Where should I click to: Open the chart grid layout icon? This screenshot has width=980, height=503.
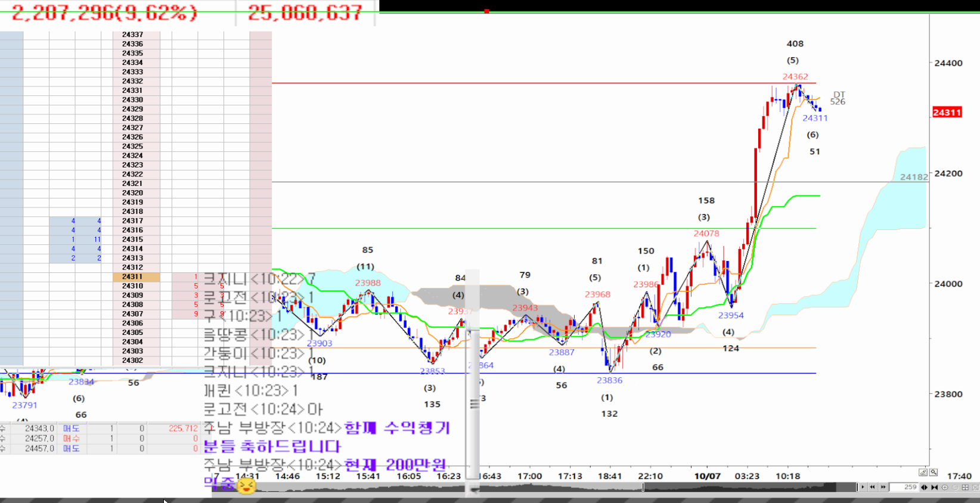965,487
